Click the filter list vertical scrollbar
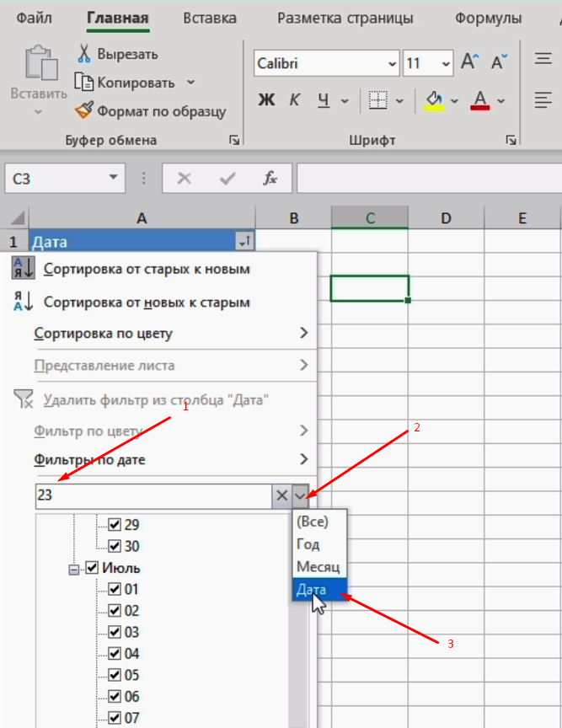This screenshot has width=562, height=728. pyautogui.click(x=297, y=620)
